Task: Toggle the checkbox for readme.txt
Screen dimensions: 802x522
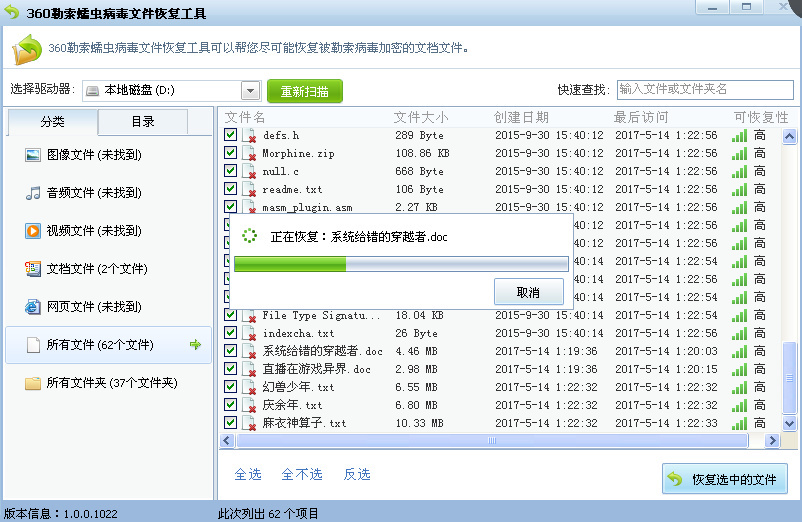Action: (230, 189)
